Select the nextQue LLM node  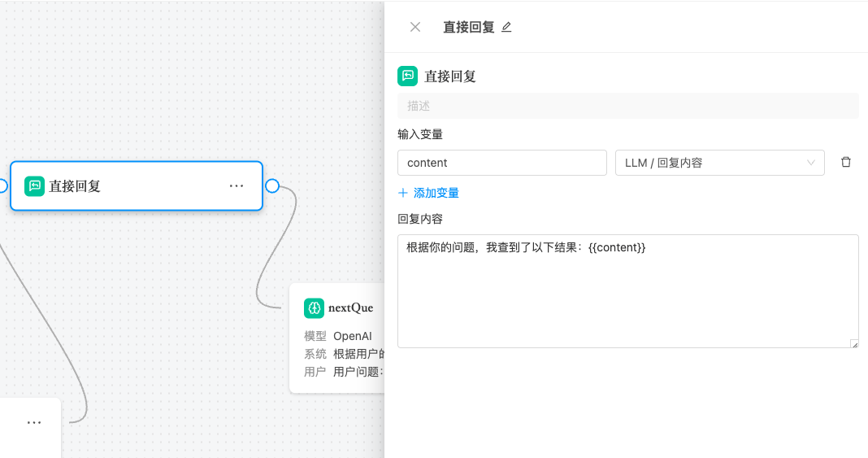[x=337, y=338]
